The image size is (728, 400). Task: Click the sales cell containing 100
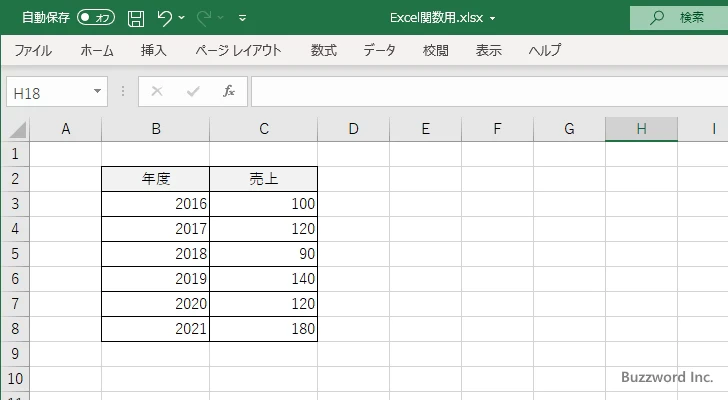264,204
